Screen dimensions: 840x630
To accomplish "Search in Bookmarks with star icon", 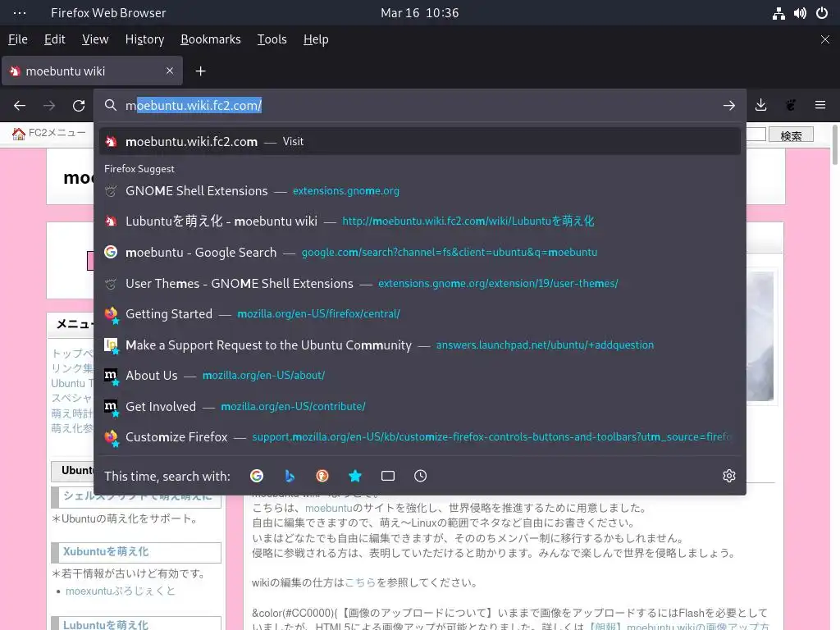I will [354, 476].
